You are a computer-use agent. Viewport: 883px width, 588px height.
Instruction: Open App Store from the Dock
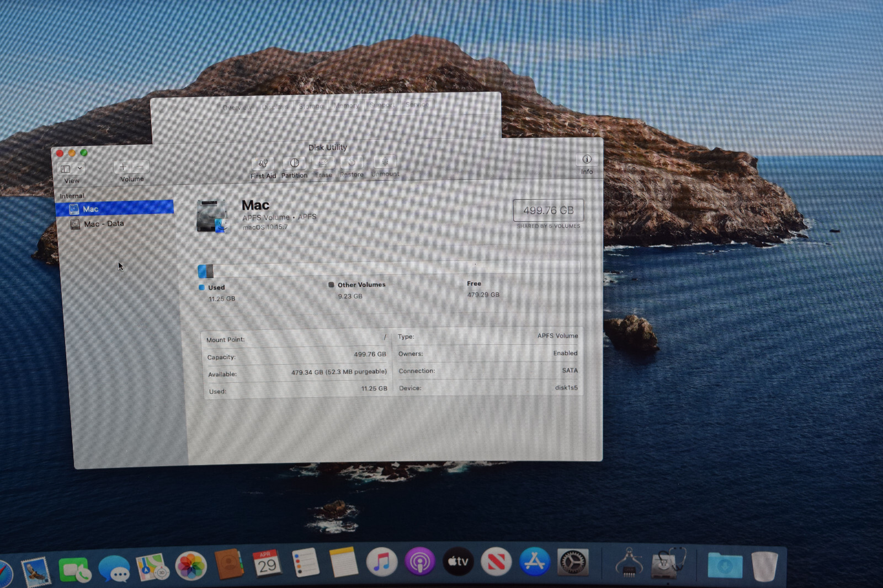click(x=534, y=562)
